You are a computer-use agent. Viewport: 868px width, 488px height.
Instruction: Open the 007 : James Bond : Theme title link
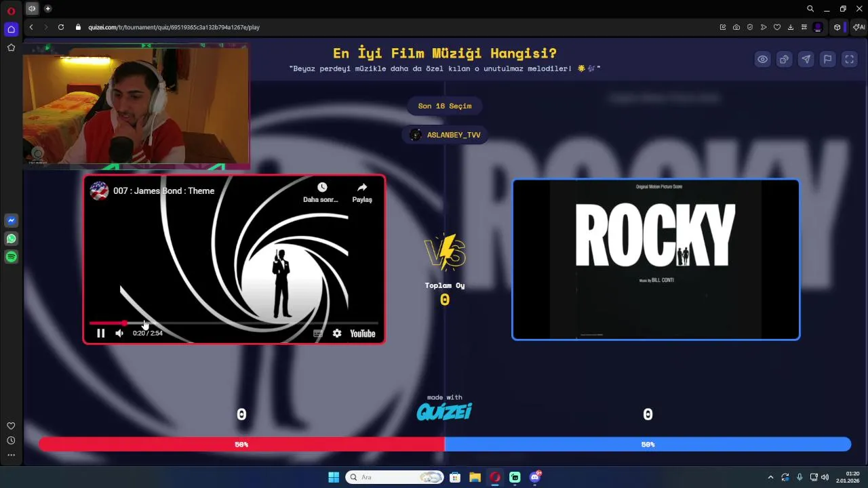[x=164, y=191]
